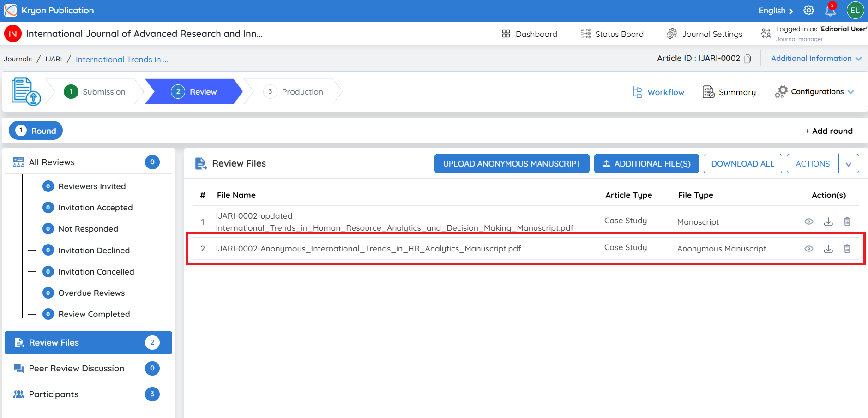The image size is (868, 418).
Task: Select Reviewers Invited filter
Action: 92,186
